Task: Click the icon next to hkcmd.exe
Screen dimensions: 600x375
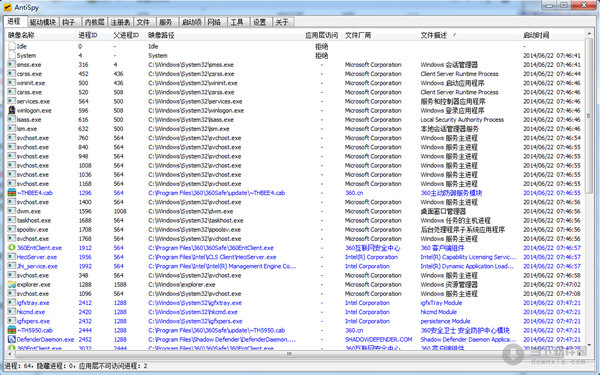Action: click(x=12, y=312)
